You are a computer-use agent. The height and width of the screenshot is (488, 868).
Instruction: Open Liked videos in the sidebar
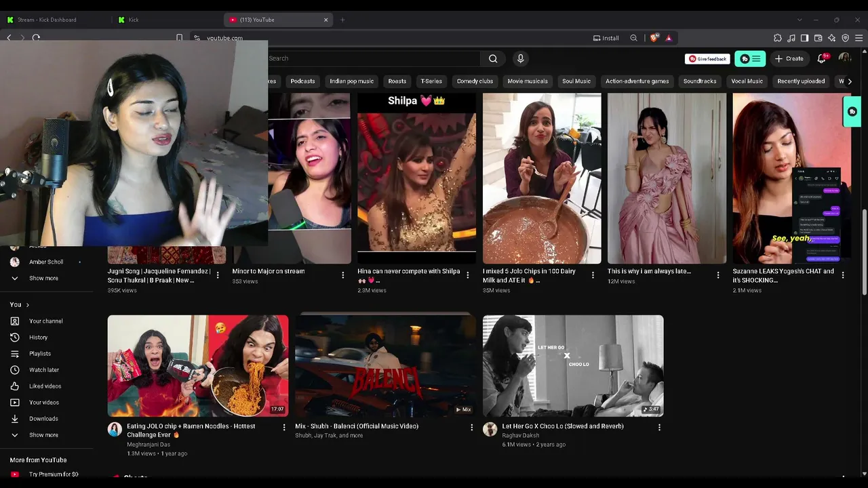[45, 386]
